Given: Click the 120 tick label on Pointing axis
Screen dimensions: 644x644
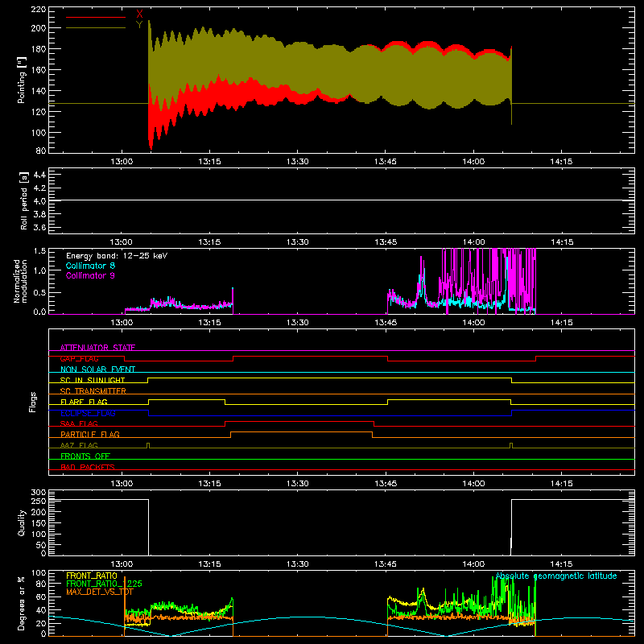Looking at the screenshot, I should (x=38, y=112).
